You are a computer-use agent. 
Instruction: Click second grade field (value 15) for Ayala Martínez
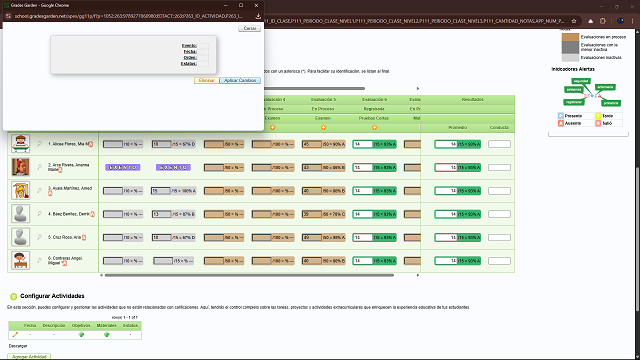pyautogui.click(x=161, y=191)
